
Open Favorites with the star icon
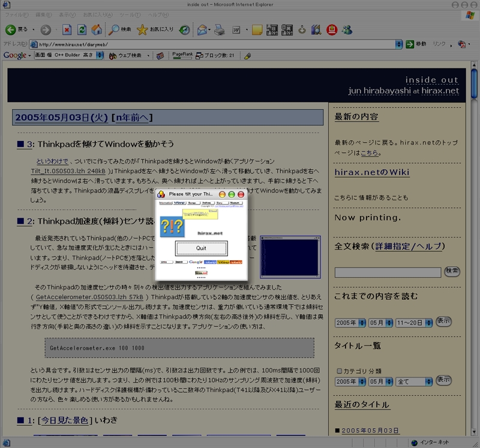[142, 29]
